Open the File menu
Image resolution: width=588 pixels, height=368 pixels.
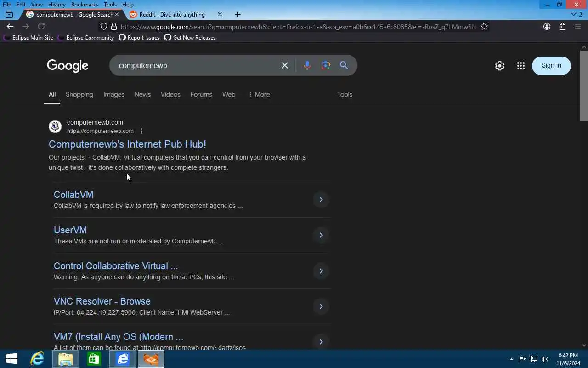[x=7, y=4]
